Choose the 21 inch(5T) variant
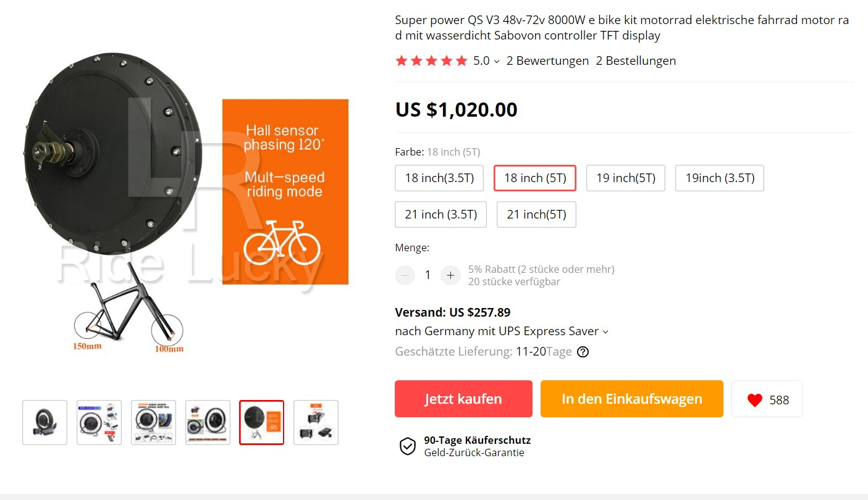The height and width of the screenshot is (500, 868). 536,214
